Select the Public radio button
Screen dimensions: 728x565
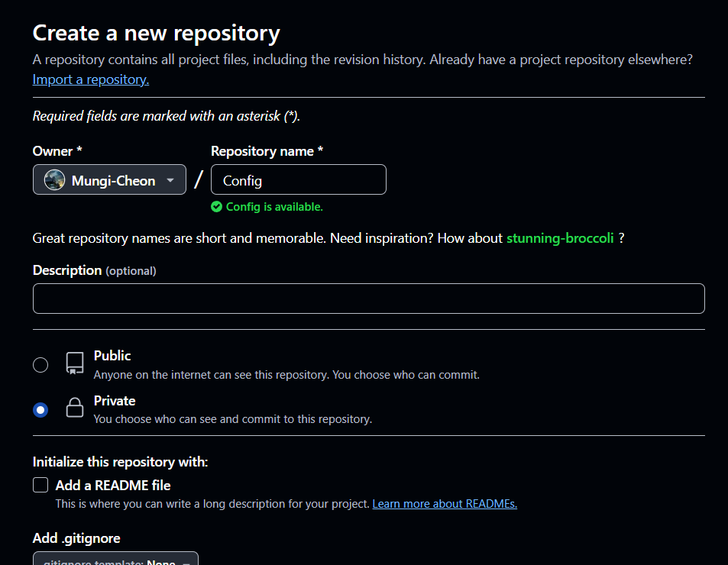(x=40, y=365)
